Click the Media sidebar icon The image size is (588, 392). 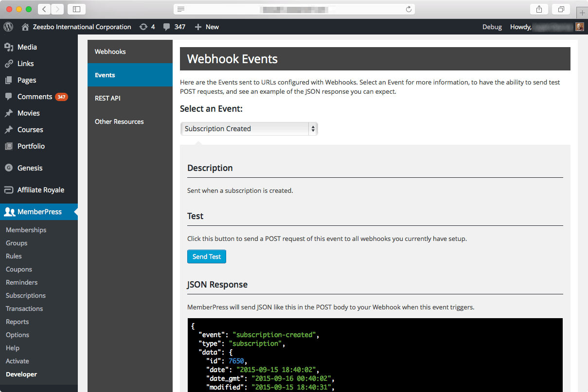pos(9,47)
